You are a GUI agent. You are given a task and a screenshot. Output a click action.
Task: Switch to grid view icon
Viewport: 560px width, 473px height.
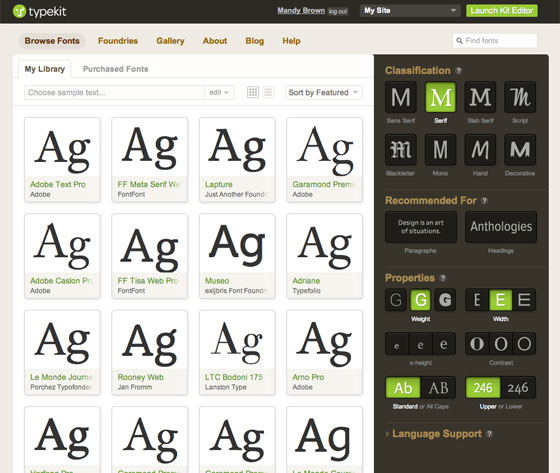tap(253, 92)
